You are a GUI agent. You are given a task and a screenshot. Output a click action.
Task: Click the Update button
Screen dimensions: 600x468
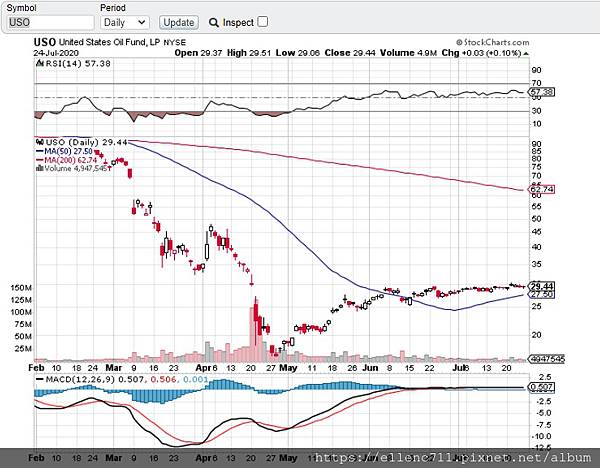(179, 22)
